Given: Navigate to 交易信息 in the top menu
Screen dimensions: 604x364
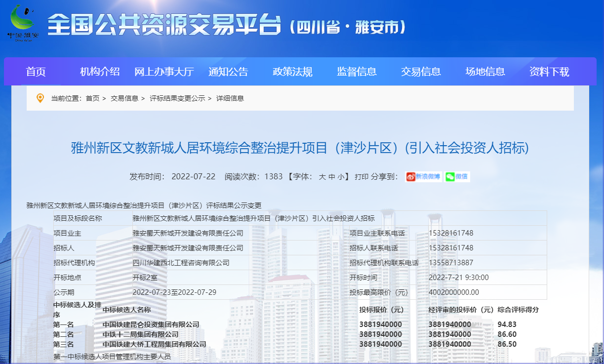Looking at the screenshot, I should pos(421,72).
